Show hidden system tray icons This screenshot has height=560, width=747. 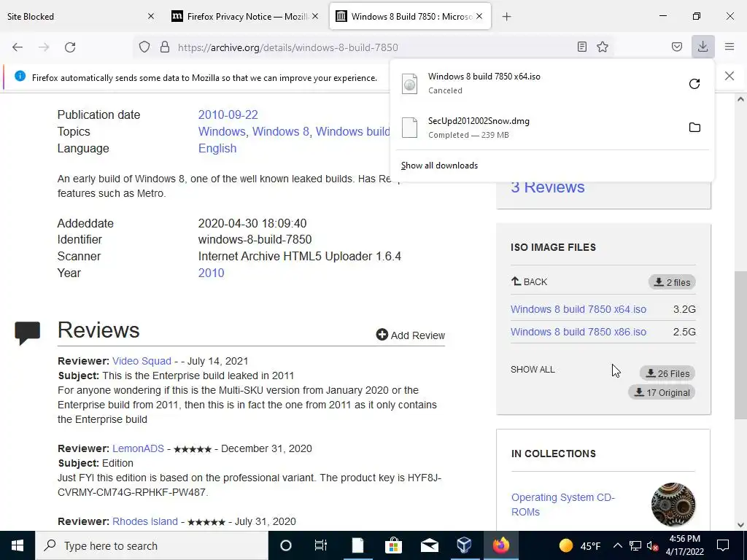(617, 545)
